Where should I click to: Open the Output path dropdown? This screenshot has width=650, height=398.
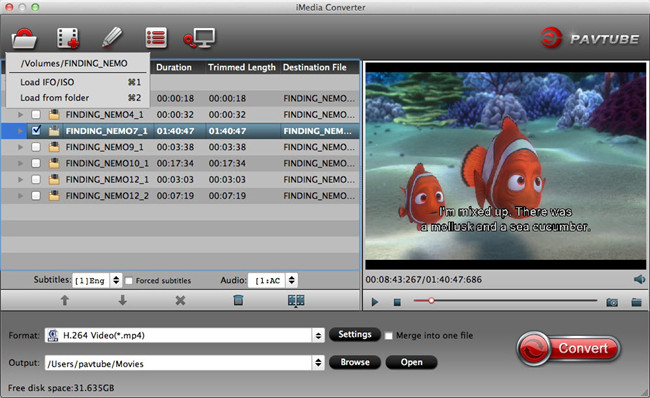tap(184, 363)
